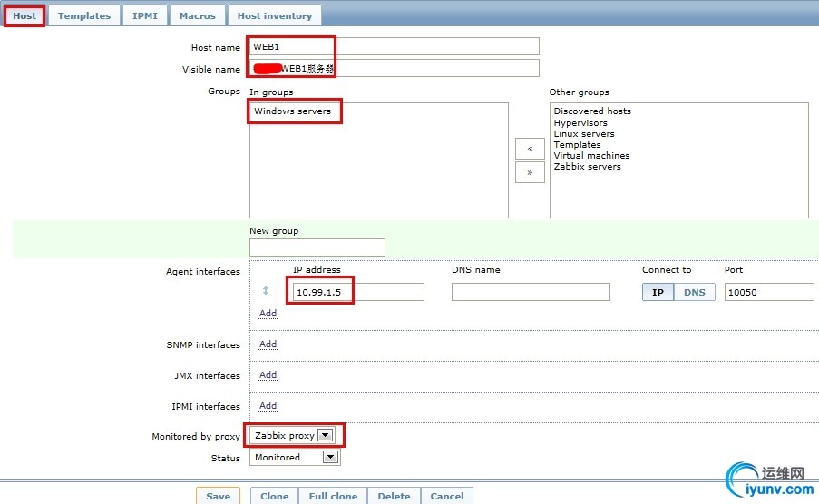
Task: Open the IPMI tab
Action: coord(145,15)
